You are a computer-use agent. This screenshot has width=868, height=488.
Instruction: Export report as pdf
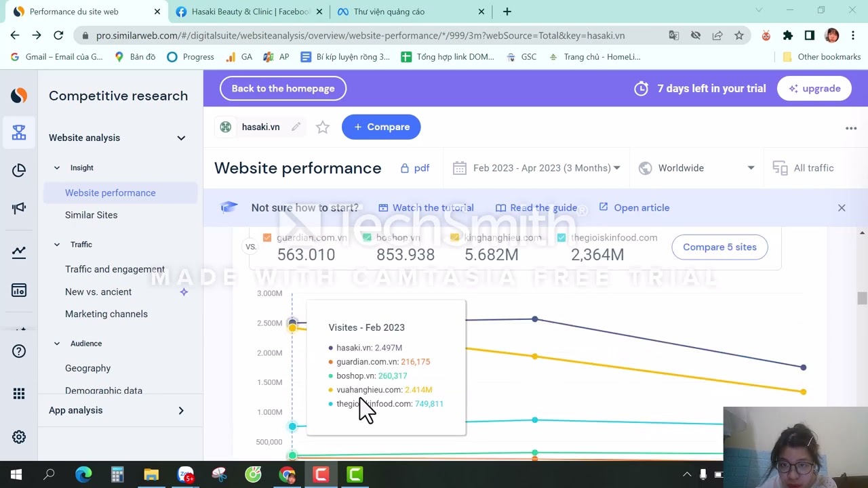click(x=414, y=168)
